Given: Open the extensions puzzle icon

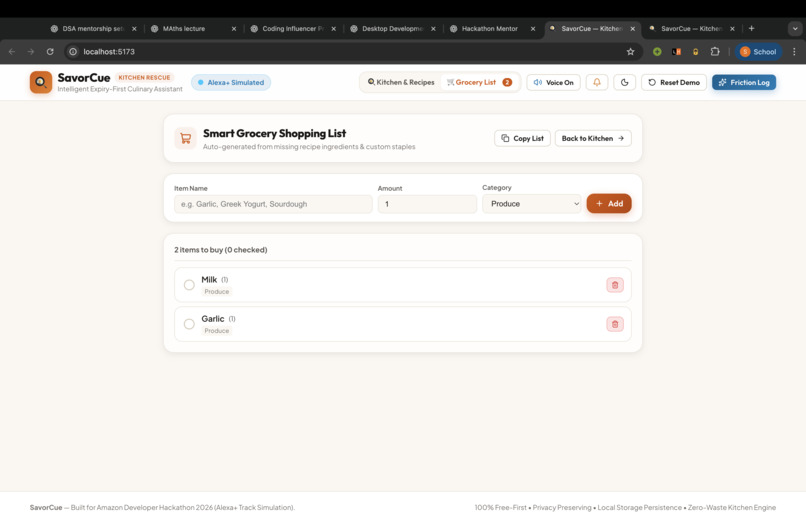Looking at the screenshot, I should [x=715, y=51].
